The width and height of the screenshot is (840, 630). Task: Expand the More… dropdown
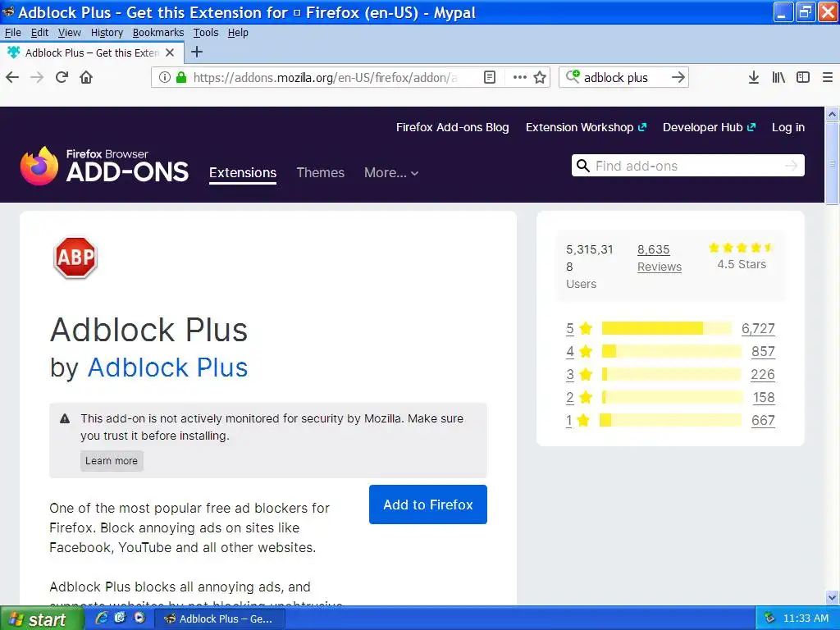click(391, 172)
